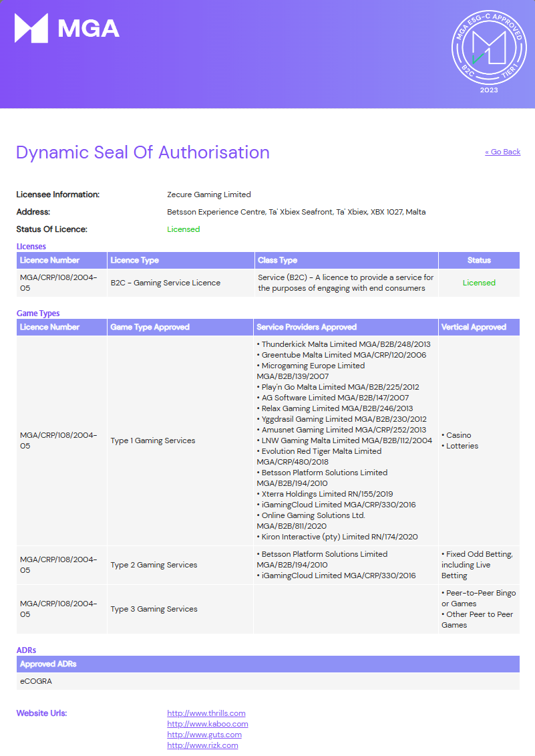Image resolution: width=535 pixels, height=756 pixels.
Task: Select the Betsson Experience Centre address text
Action: pos(296,212)
